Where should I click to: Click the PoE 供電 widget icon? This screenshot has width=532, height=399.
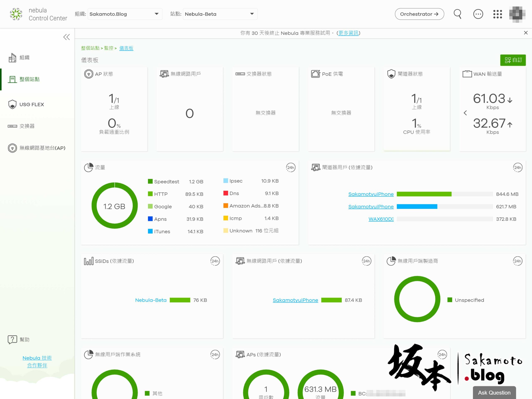point(315,74)
